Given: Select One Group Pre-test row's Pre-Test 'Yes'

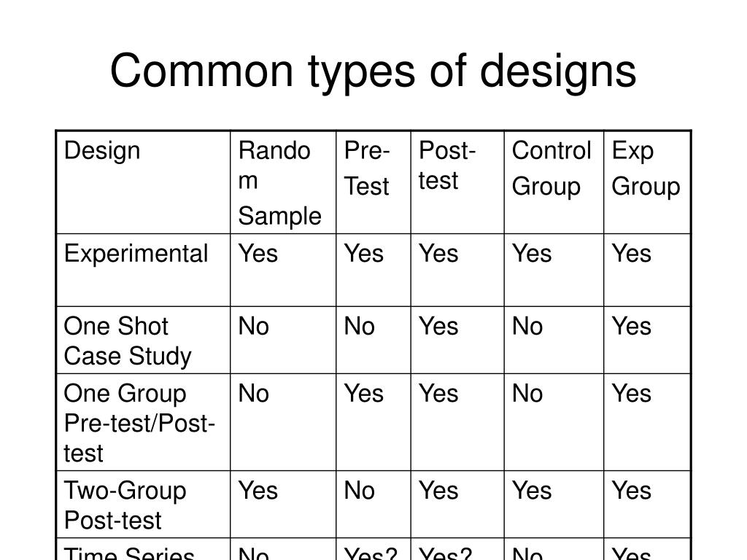Looking at the screenshot, I should pyautogui.click(x=373, y=422).
